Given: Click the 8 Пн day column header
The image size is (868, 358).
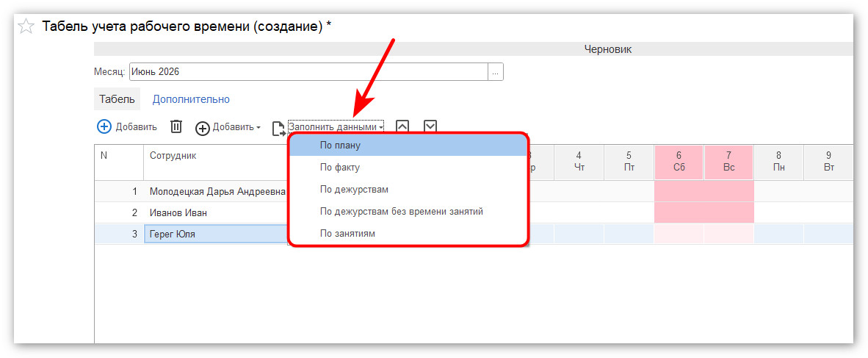Looking at the screenshot, I should (779, 162).
